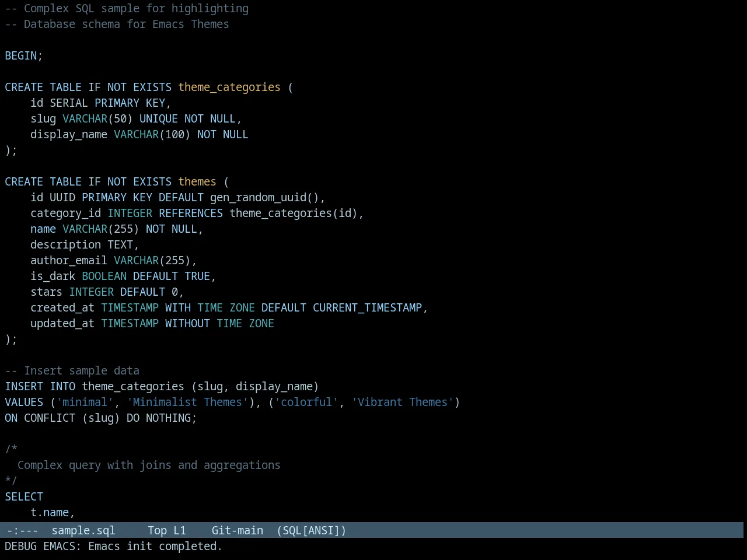Click the themes table name in second CREATE TABLE
Viewport: 747px width, 560px height.
tap(197, 181)
